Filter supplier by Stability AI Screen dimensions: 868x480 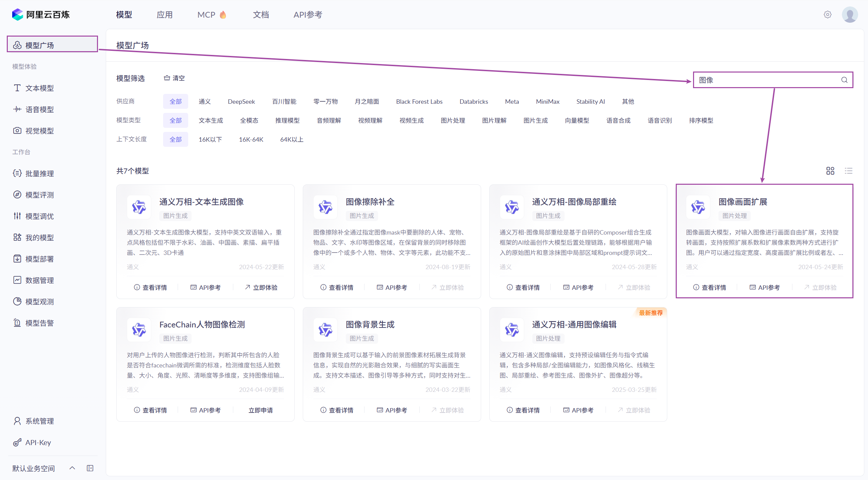point(591,101)
